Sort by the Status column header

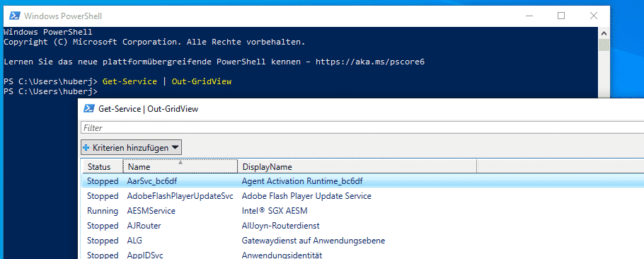102,166
